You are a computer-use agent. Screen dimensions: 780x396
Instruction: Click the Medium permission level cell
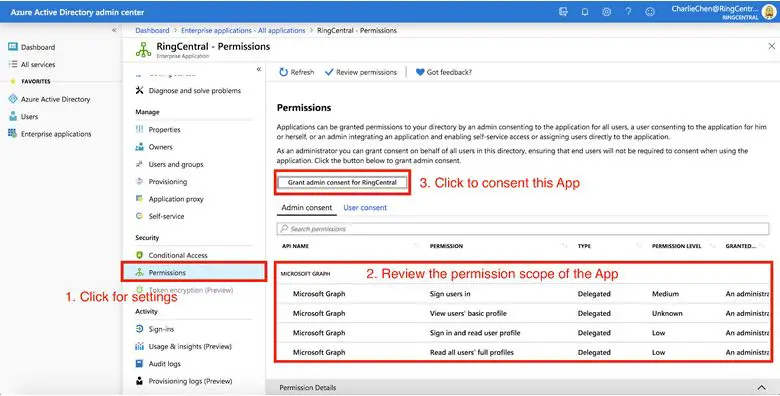point(665,294)
